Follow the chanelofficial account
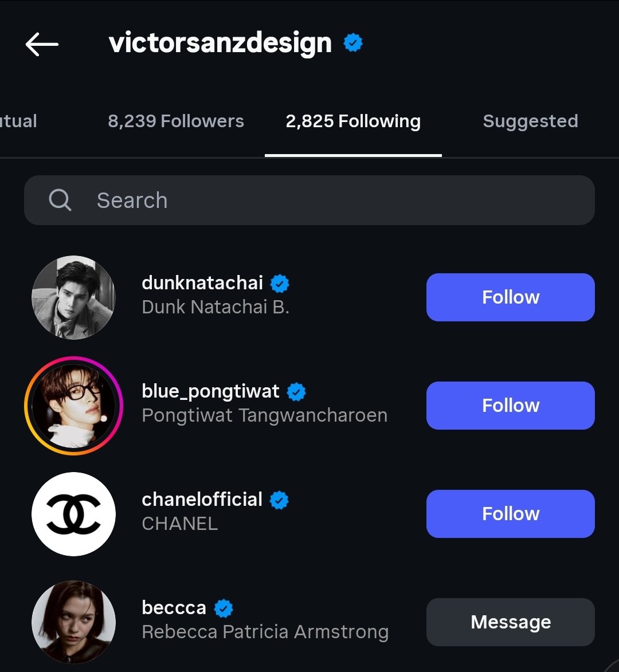 click(x=510, y=514)
